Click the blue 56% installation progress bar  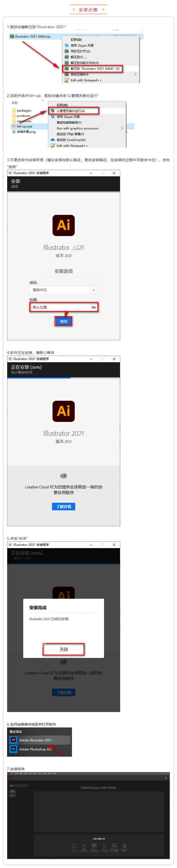click(x=39, y=378)
